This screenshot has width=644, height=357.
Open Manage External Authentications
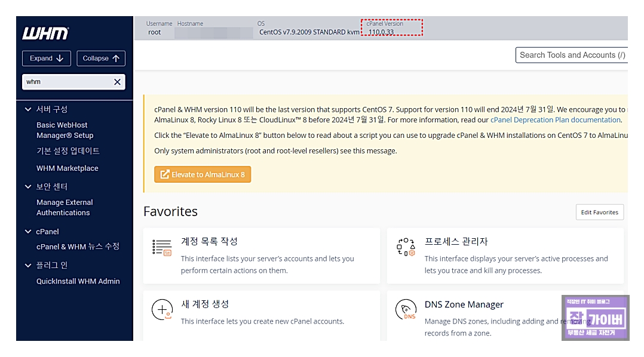[x=65, y=208]
